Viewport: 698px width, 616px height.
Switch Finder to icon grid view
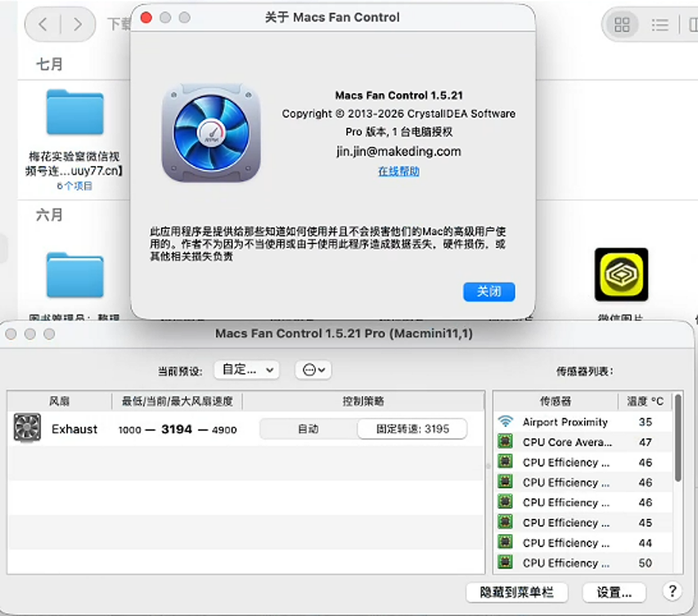click(x=621, y=25)
